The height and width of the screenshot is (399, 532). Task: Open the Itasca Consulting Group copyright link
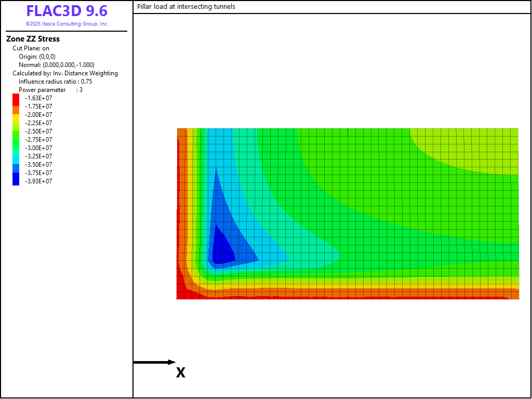[66, 24]
